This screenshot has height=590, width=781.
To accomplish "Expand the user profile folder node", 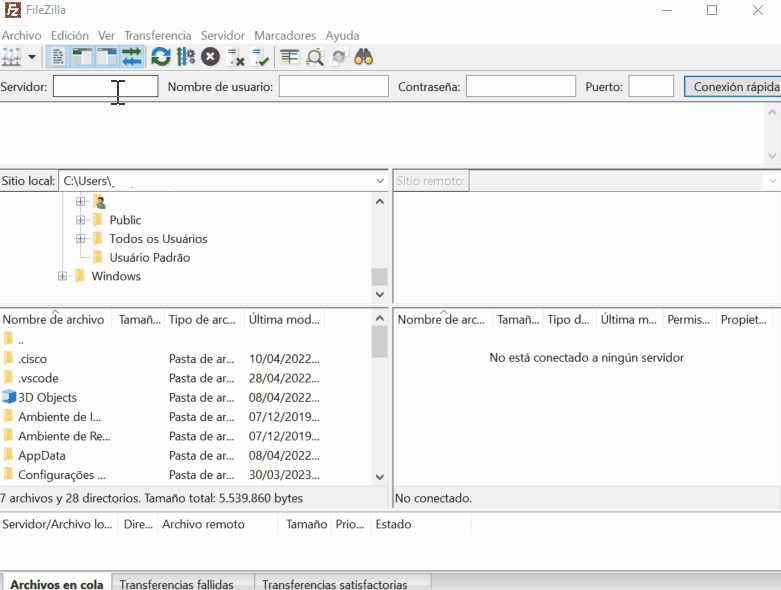I will click(80, 202).
